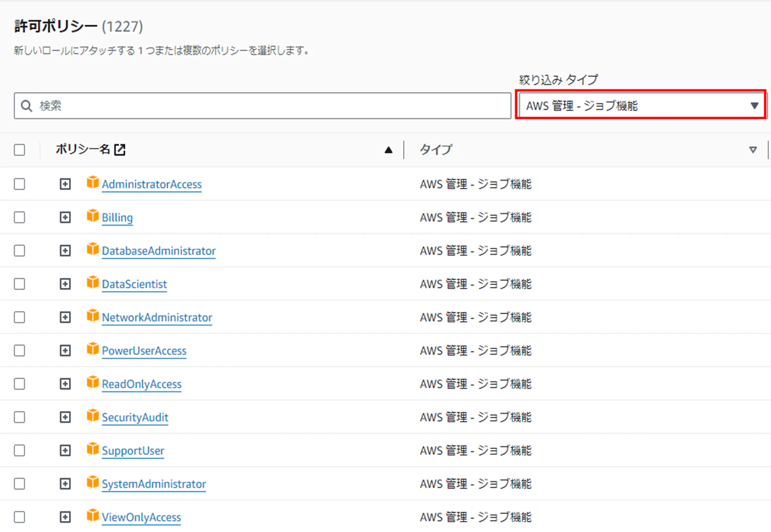Expand the NetworkAdministrator policy details
The image size is (771, 532).
pyautogui.click(x=65, y=317)
